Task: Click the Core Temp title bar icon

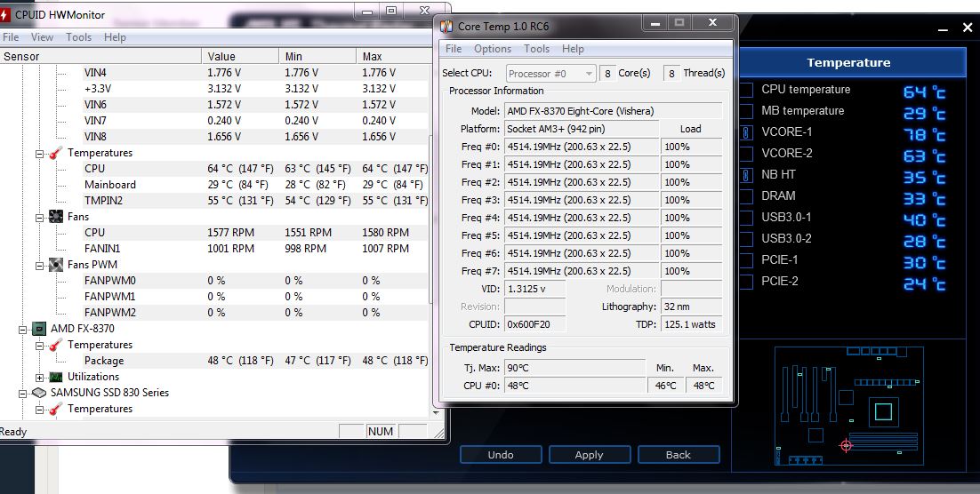Action: 446,27
